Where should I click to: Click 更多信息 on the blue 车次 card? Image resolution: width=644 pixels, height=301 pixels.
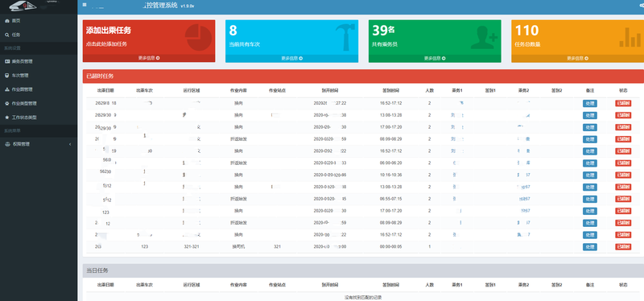pos(291,58)
